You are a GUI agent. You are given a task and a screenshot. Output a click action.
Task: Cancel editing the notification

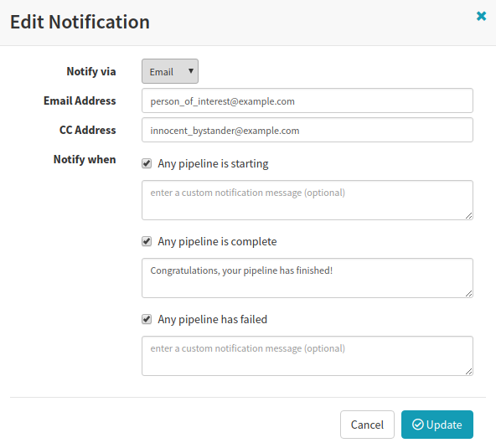coord(367,425)
